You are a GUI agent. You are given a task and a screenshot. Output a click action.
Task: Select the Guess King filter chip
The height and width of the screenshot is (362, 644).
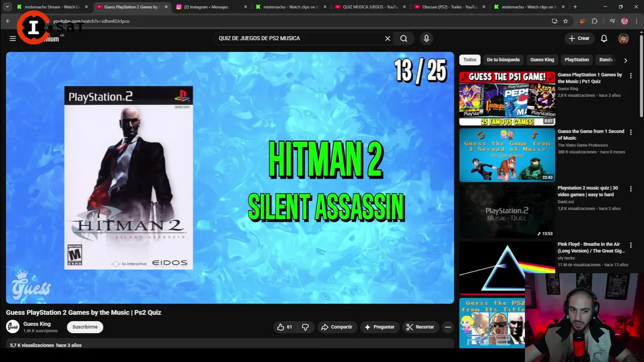point(542,59)
